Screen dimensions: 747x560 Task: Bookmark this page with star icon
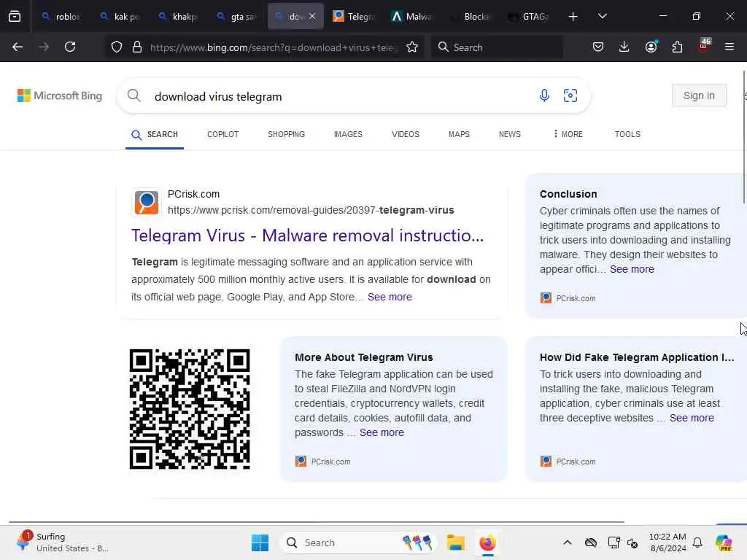coord(412,47)
